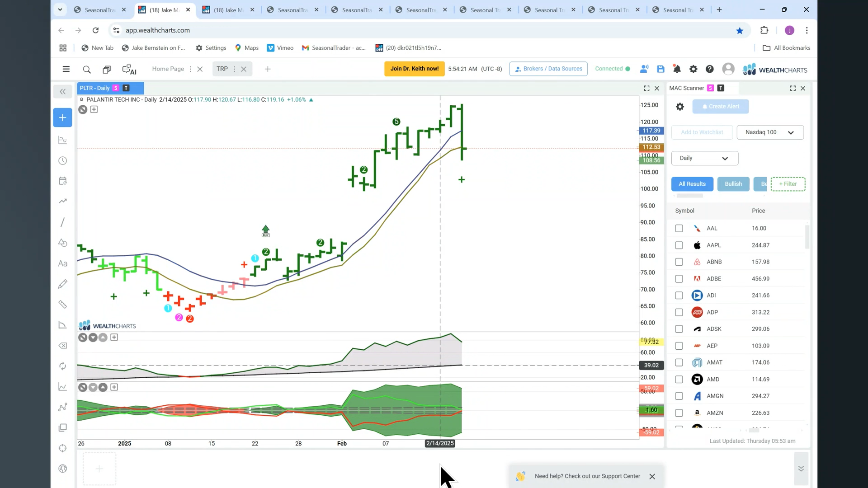
Task: Open the AI assistant icon
Action: click(x=129, y=69)
